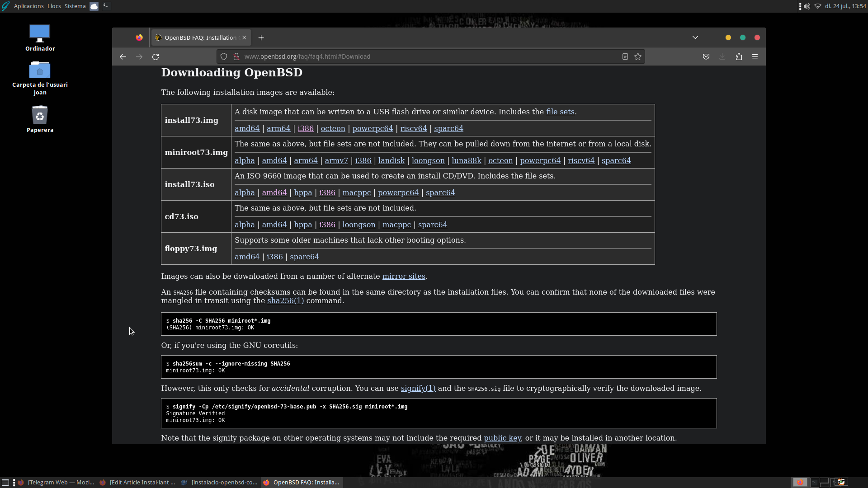Click the browser menu hamburger expander
868x488 pixels.
755,56
